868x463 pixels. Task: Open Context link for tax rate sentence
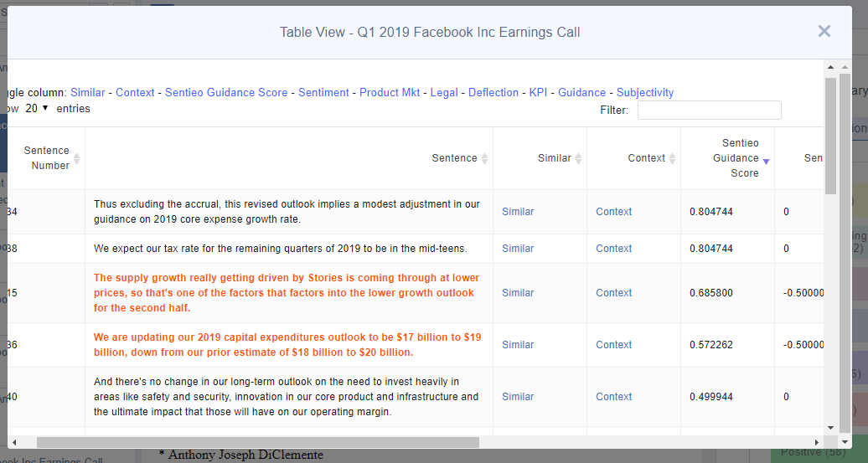pyautogui.click(x=613, y=249)
